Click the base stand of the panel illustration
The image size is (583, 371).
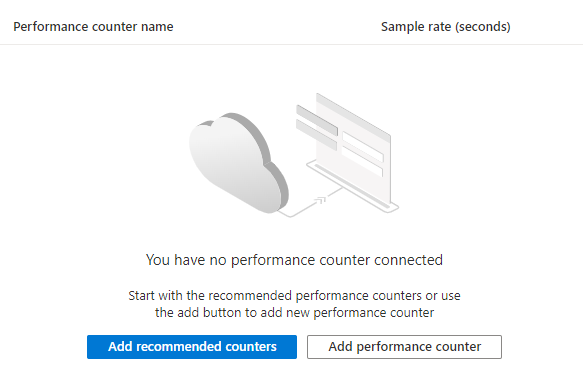pos(352,187)
